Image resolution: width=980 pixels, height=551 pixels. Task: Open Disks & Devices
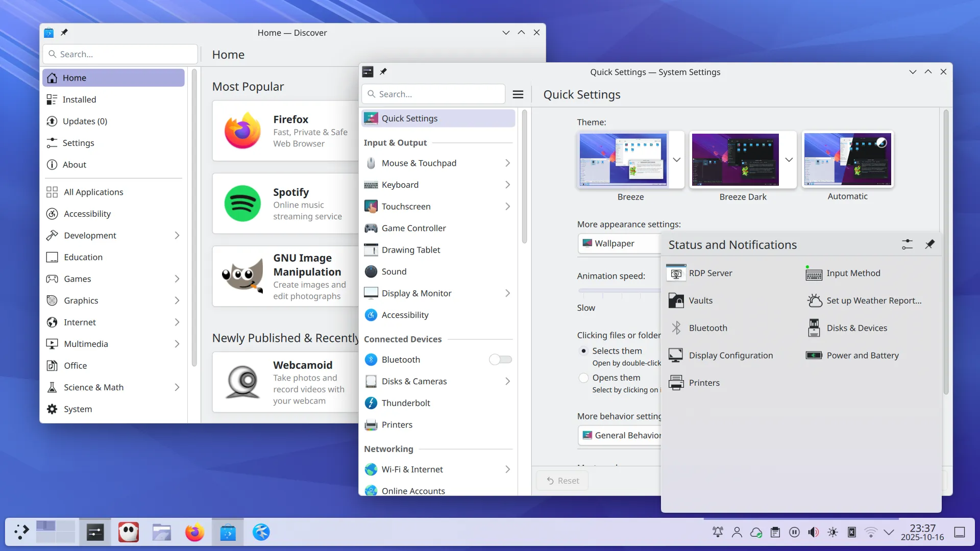(x=856, y=328)
